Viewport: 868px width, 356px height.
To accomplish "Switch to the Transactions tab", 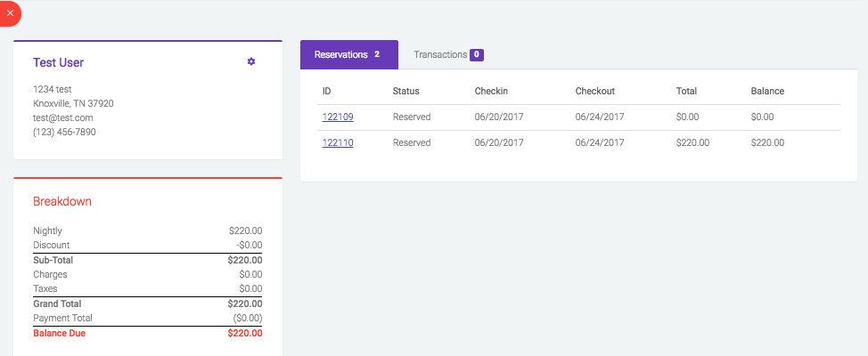I will [x=448, y=54].
